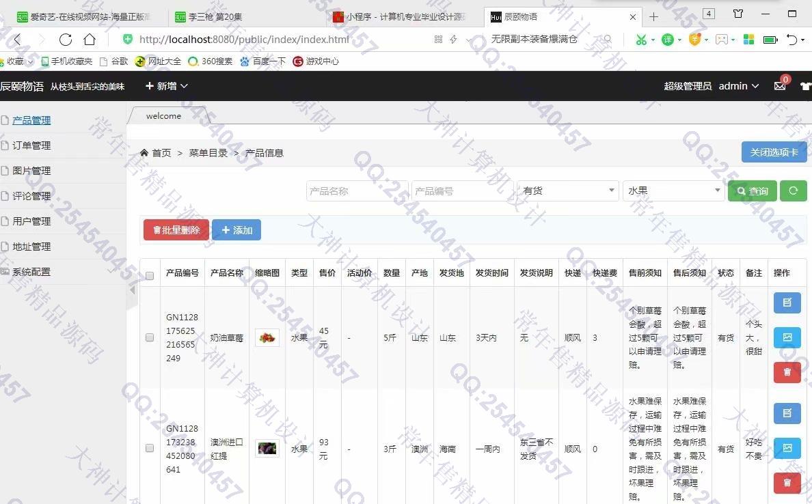
Task: Click 菜单目录 breadcrumb link
Action: click(x=208, y=153)
